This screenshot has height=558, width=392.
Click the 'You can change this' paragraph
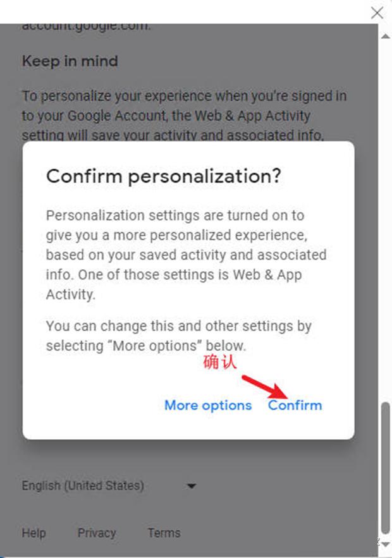click(x=179, y=336)
